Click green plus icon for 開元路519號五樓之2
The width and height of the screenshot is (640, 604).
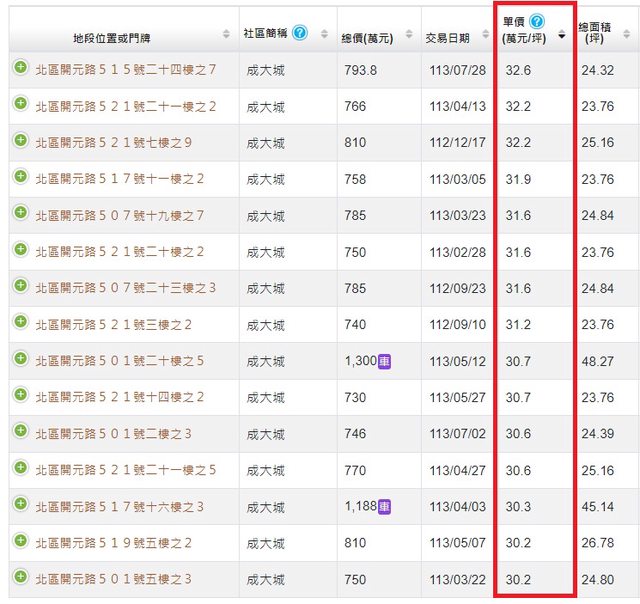tap(20, 541)
